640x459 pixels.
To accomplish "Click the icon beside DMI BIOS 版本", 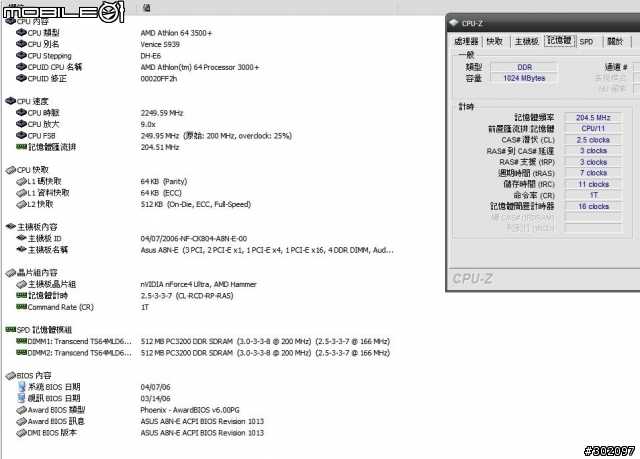I will [21, 432].
